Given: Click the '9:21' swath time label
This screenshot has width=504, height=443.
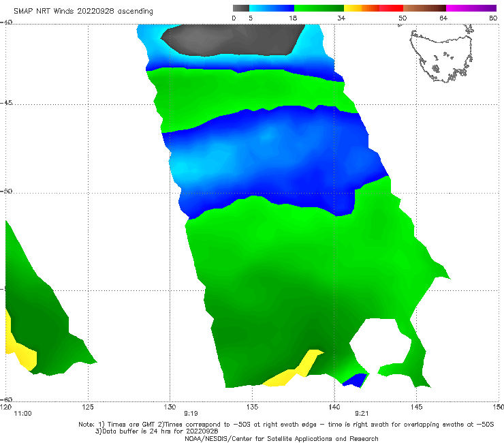Looking at the screenshot, I should point(362,414).
